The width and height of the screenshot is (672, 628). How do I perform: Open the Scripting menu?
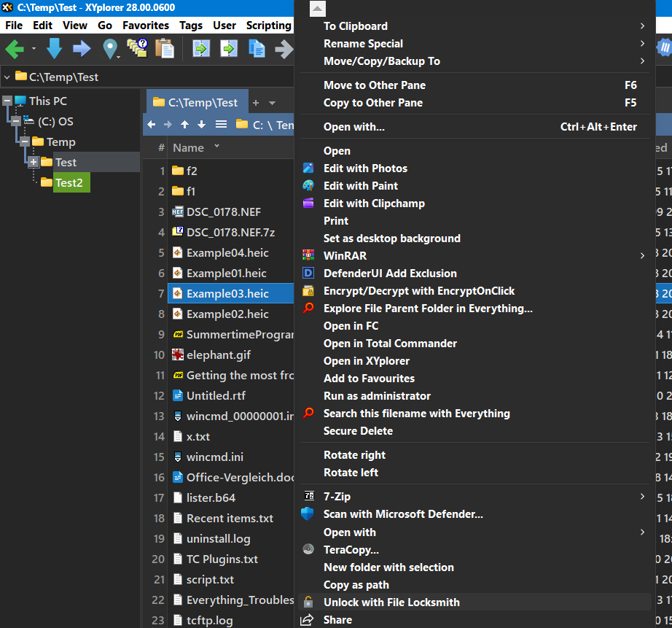[x=268, y=25]
